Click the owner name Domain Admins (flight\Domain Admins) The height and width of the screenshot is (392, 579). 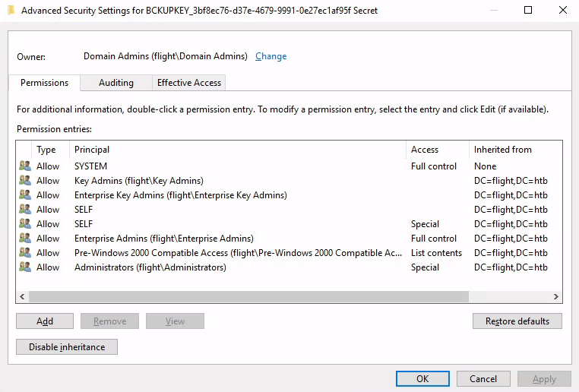tap(166, 56)
